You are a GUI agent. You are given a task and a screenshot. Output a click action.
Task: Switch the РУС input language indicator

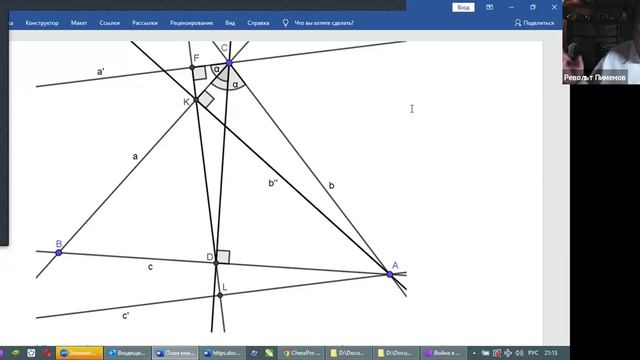point(533,353)
